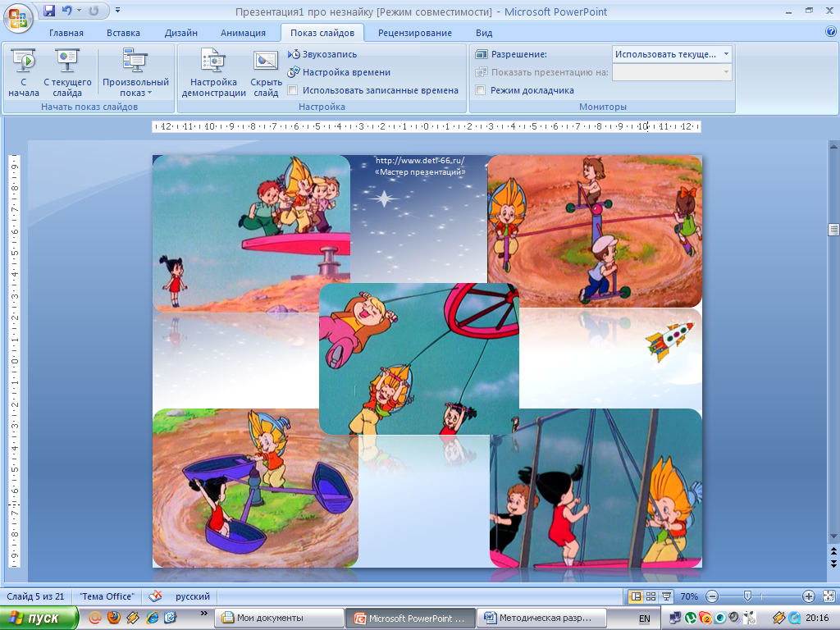Click the zoom in plus button
The width and height of the screenshot is (840, 630).
tap(808, 596)
